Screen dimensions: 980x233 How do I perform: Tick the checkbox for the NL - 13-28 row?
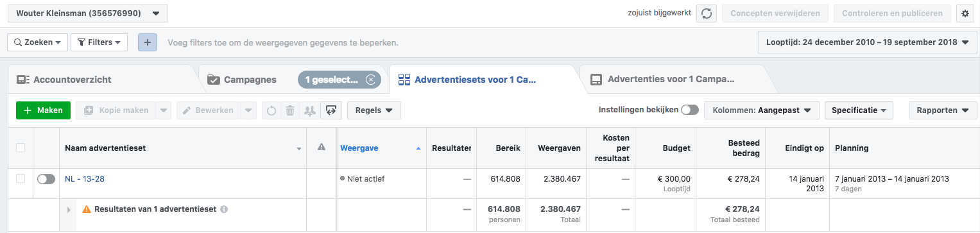point(21,178)
